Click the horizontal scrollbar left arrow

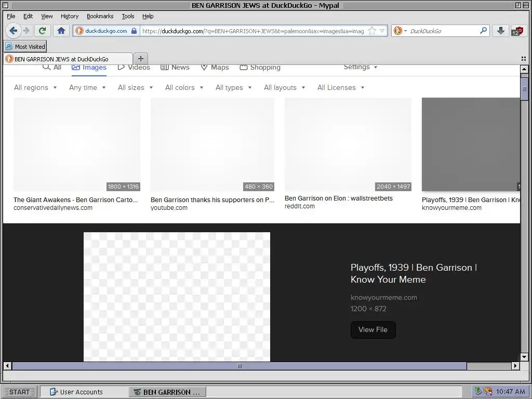(x=7, y=366)
